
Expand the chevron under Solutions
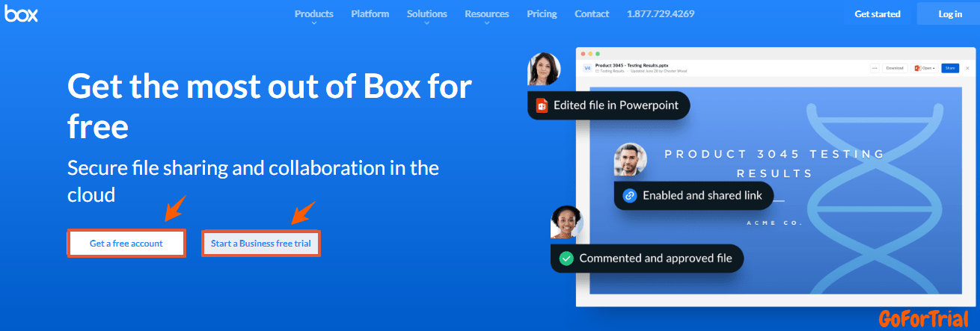pos(427,23)
